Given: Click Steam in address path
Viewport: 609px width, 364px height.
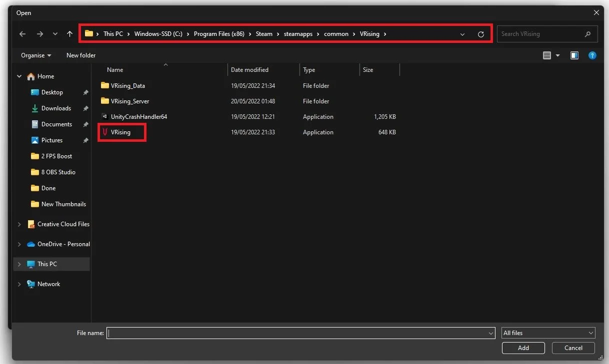Looking at the screenshot, I should [x=264, y=34].
